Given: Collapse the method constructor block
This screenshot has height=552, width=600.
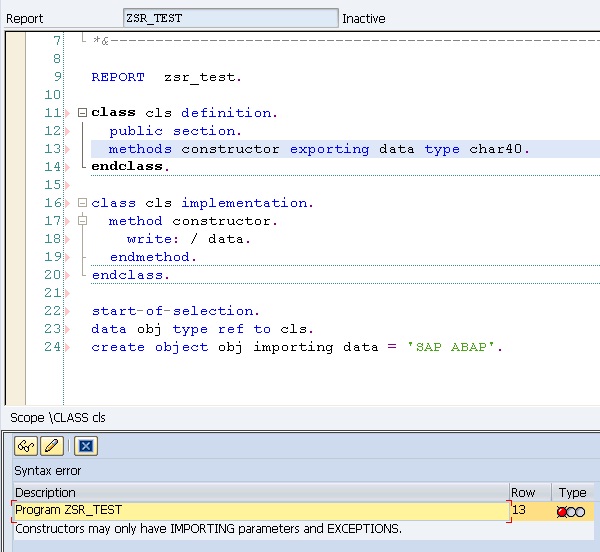Looking at the screenshot, I should pyautogui.click(x=82, y=221).
